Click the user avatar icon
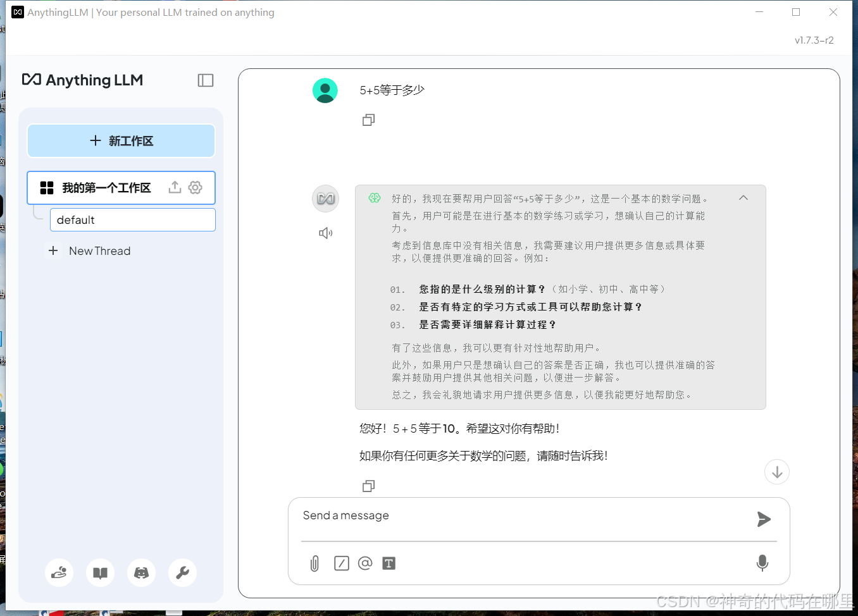858x616 pixels. coord(325,90)
